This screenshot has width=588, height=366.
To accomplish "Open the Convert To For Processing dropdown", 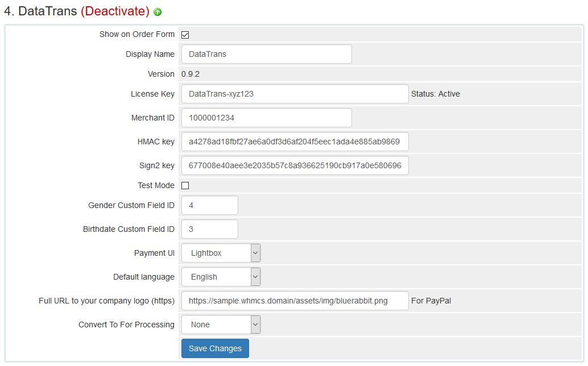I will [x=221, y=325].
